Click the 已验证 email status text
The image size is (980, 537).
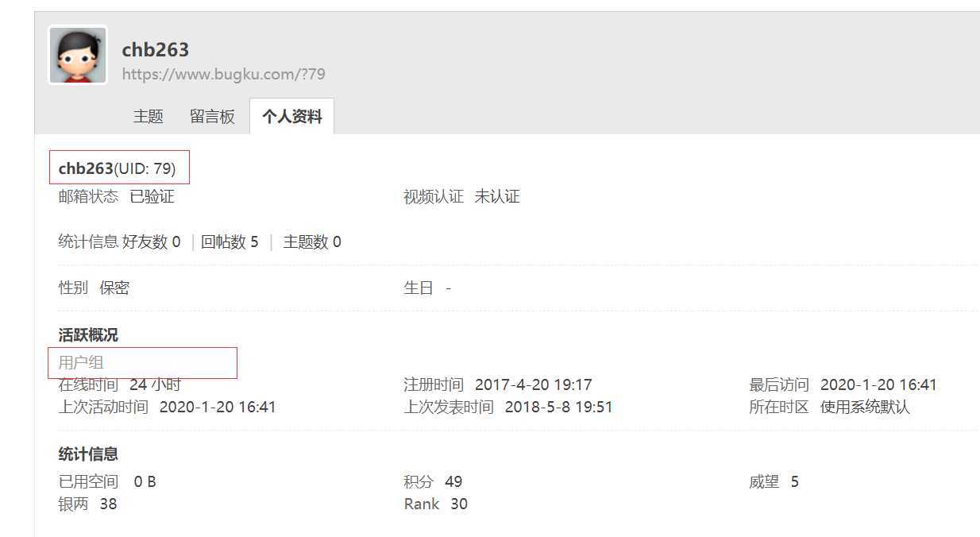tap(152, 196)
